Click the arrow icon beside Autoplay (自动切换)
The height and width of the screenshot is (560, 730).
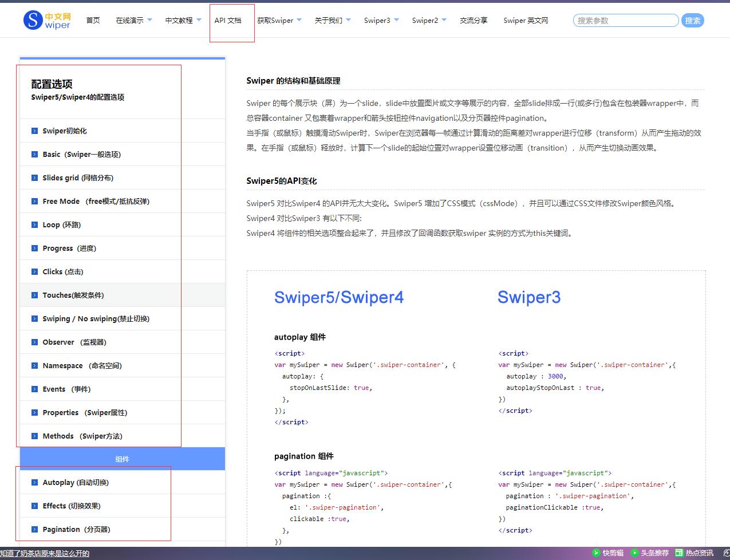[x=35, y=483]
